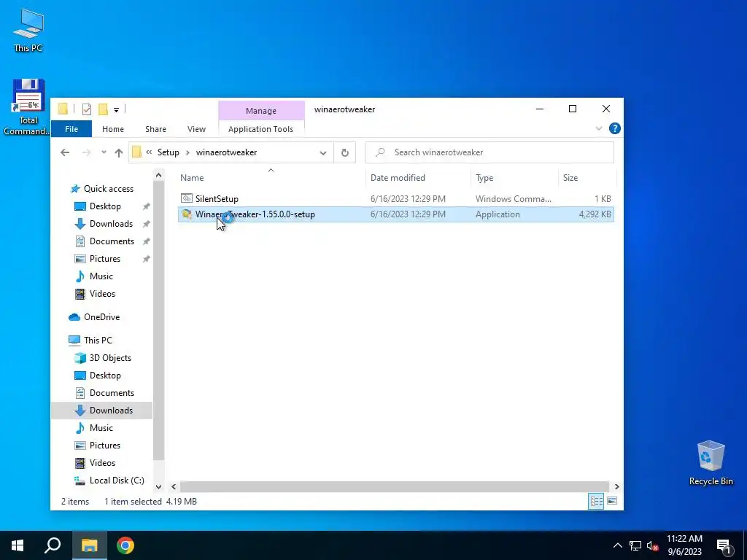Click horizontal scrollbar left arrow

[174, 486]
